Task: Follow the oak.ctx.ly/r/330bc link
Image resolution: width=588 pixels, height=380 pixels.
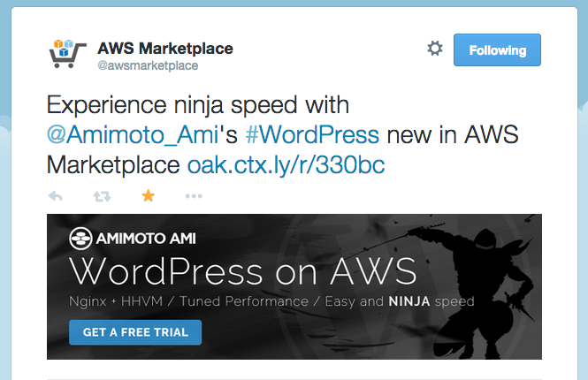Action: coord(286,165)
